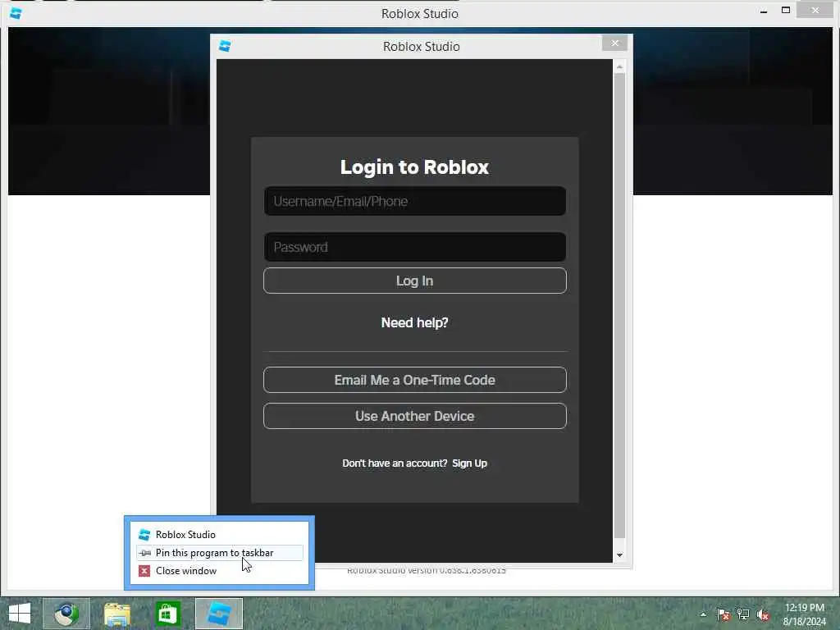Viewport: 840px width, 630px height.
Task: Click the login dialog scrollbar thumb
Action: (619, 305)
